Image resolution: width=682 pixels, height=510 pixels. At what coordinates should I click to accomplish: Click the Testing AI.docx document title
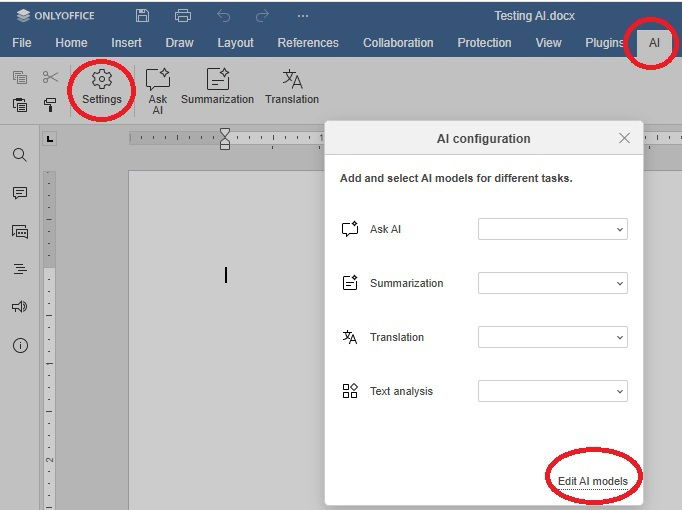[x=534, y=16]
